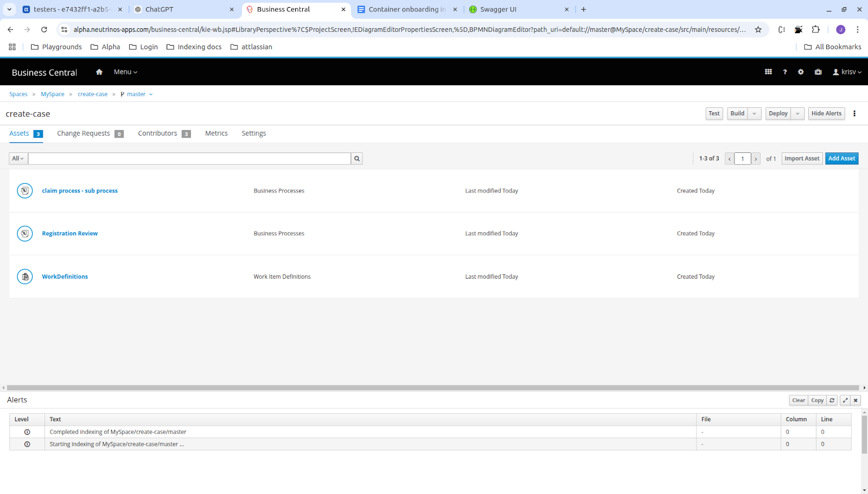The height and width of the screenshot is (494, 868).
Task: Open new browser tab
Action: tap(584, 9)
